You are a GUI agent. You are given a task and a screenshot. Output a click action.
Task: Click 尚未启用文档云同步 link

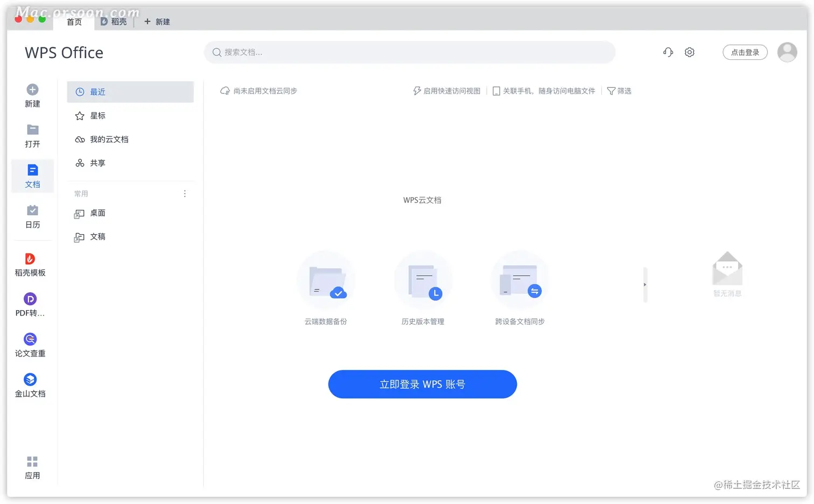tap(259, 91)
